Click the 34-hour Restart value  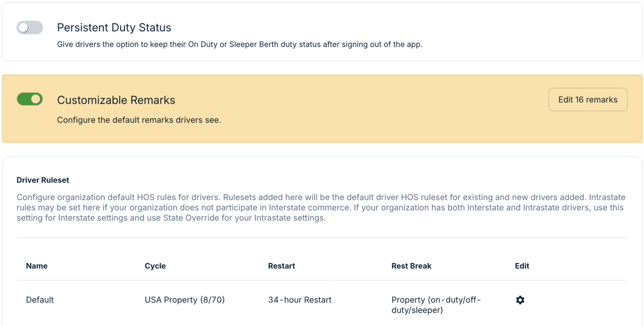pos(300,300)
